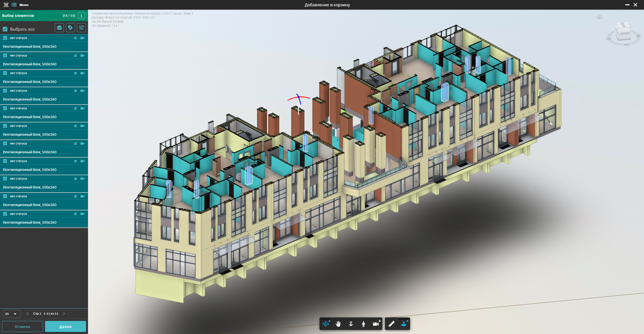Viewport: 644px width, 334px height.
Task: Click the "Далее" button
Action: coord(65,326)
